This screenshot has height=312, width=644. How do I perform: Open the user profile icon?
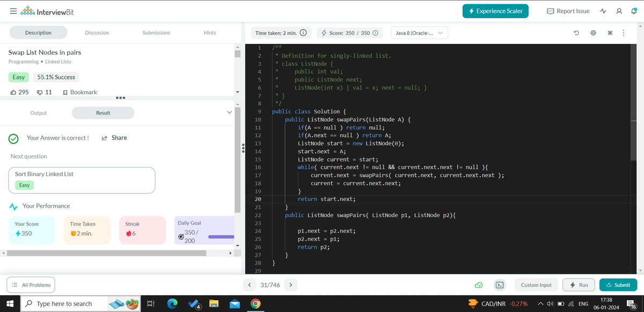click(619, 11)
